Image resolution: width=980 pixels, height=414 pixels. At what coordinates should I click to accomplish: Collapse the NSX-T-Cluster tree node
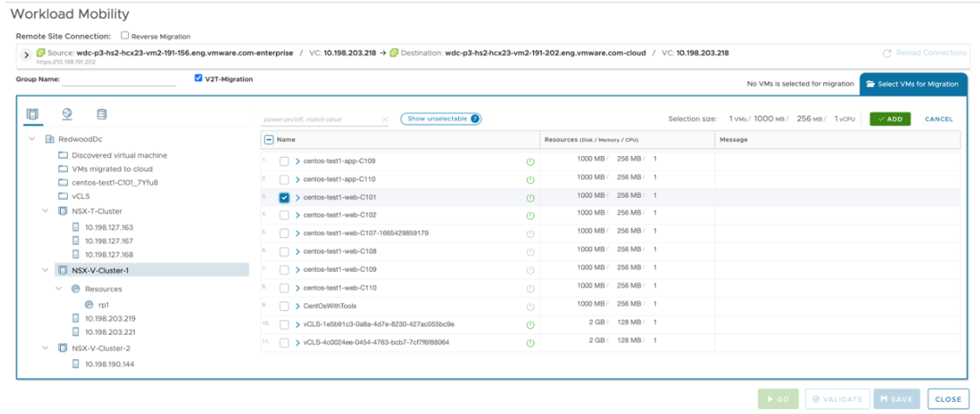pos(45,211)
